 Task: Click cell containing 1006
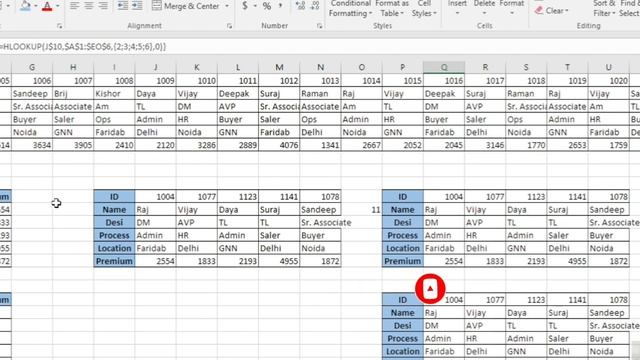[x=32, y=81]
